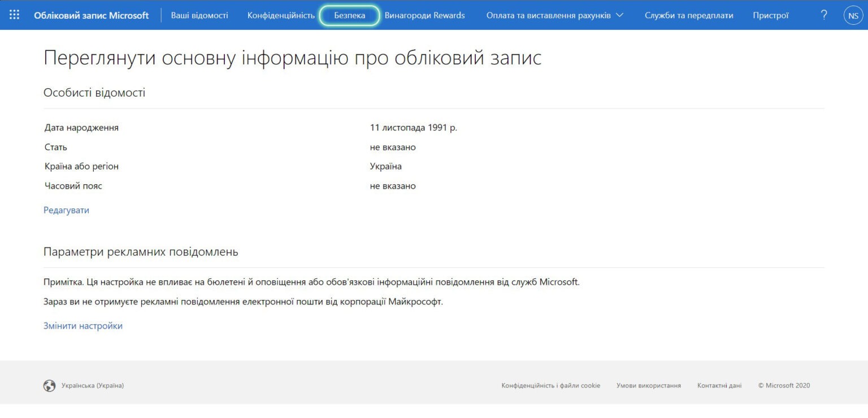This screenshot has width=868, height=418.
Task: Go to the Ваші відомості tab
Action: (199, 15)
